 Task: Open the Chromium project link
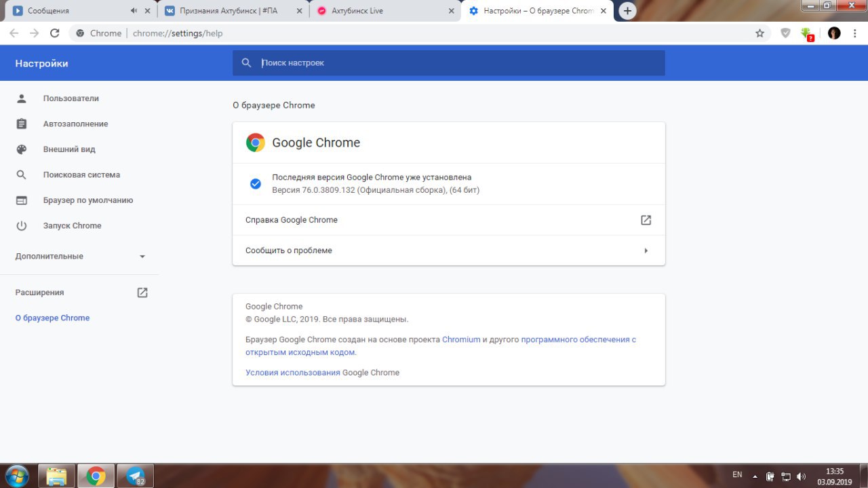[461, 339]
